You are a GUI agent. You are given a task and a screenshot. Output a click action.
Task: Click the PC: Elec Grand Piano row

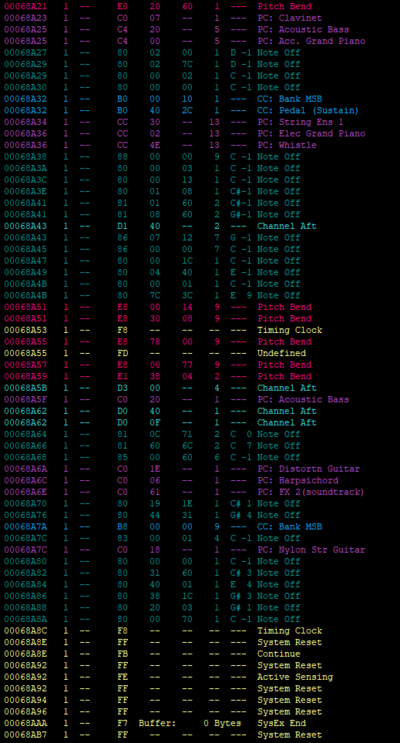point(184,134)
